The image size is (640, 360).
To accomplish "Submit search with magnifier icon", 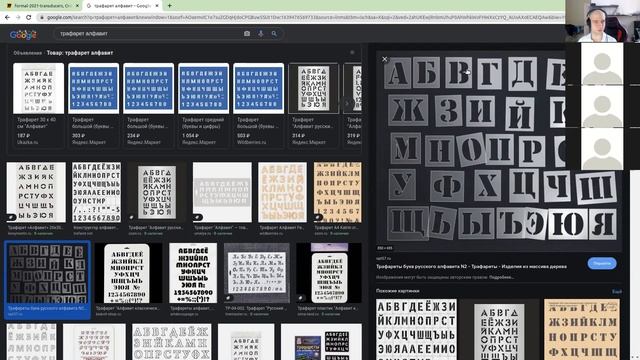I will (x=274, y=33).
